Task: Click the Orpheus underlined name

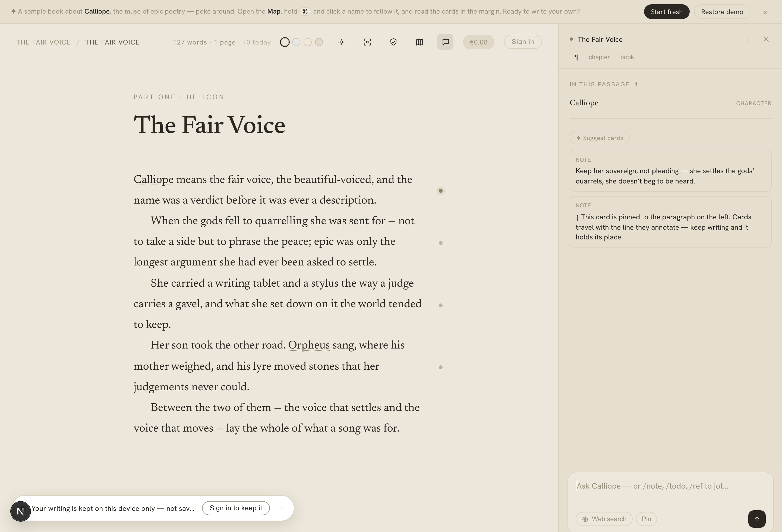Action: coord(309,345)
